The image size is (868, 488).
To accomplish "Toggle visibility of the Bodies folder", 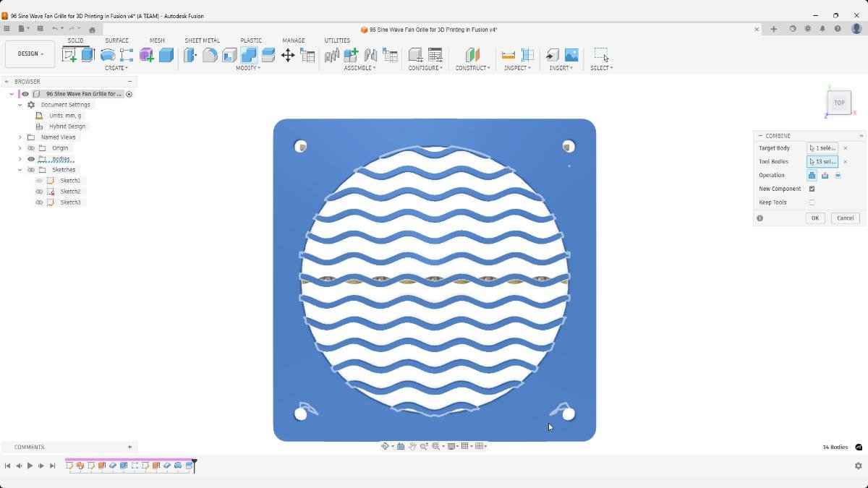I will (31, 159).
